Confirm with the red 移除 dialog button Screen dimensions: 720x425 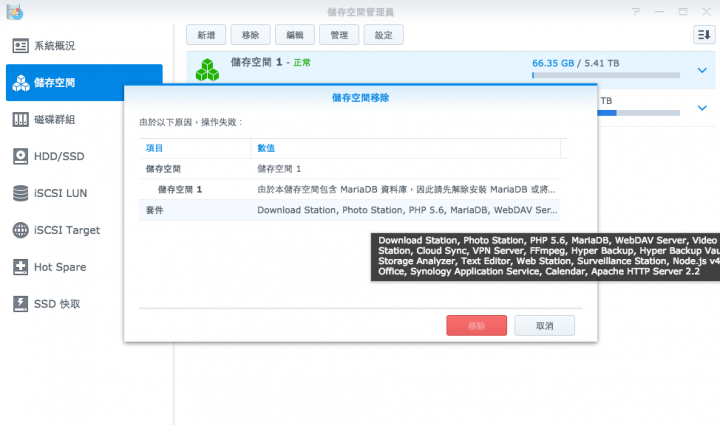click(477, 325)
